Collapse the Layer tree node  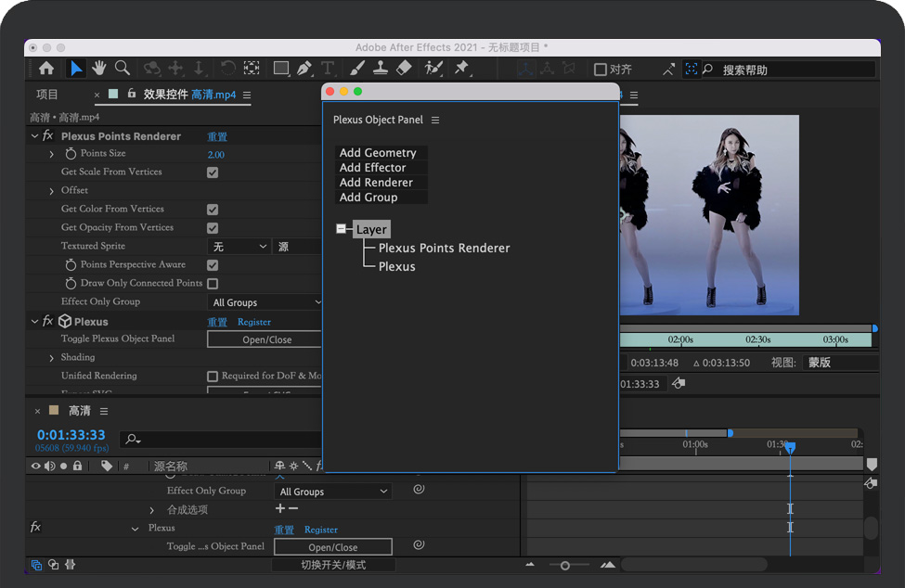(x=341, y=229)
